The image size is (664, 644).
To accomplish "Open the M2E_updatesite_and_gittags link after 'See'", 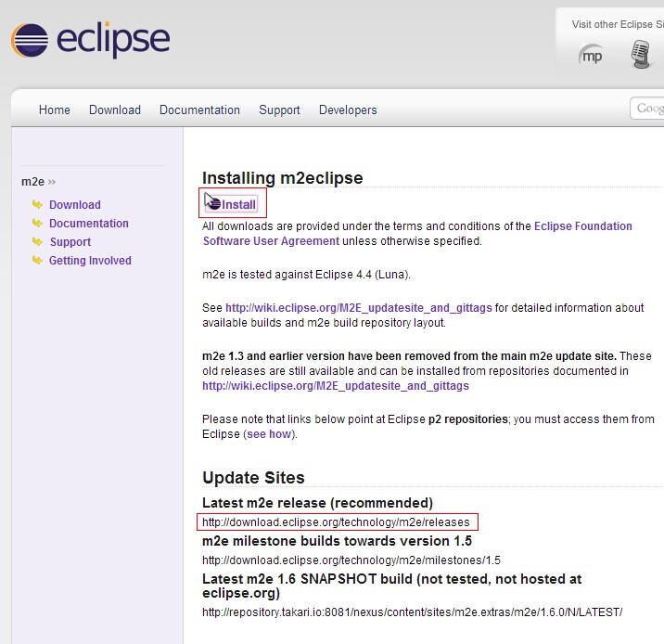I will [x=359, y=307].
